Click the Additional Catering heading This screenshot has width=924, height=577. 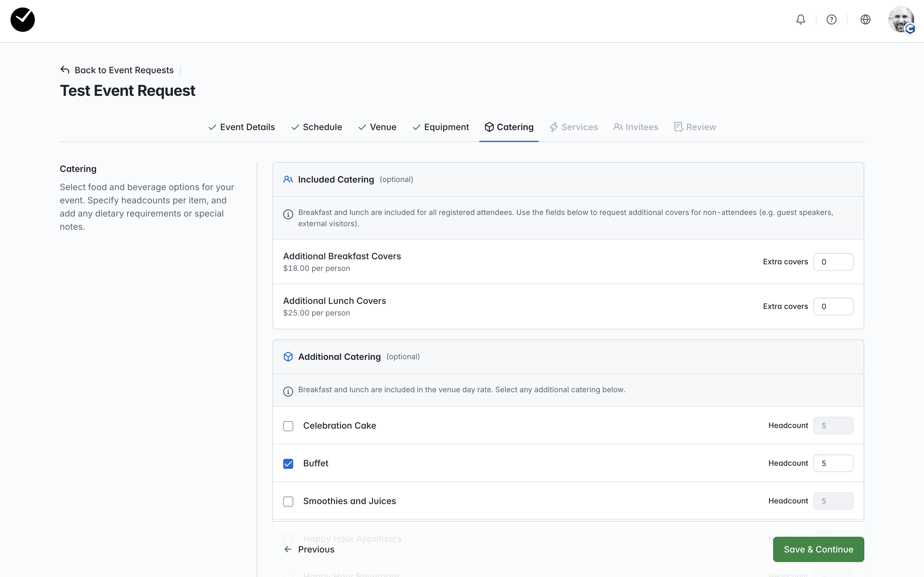[339, 357]
